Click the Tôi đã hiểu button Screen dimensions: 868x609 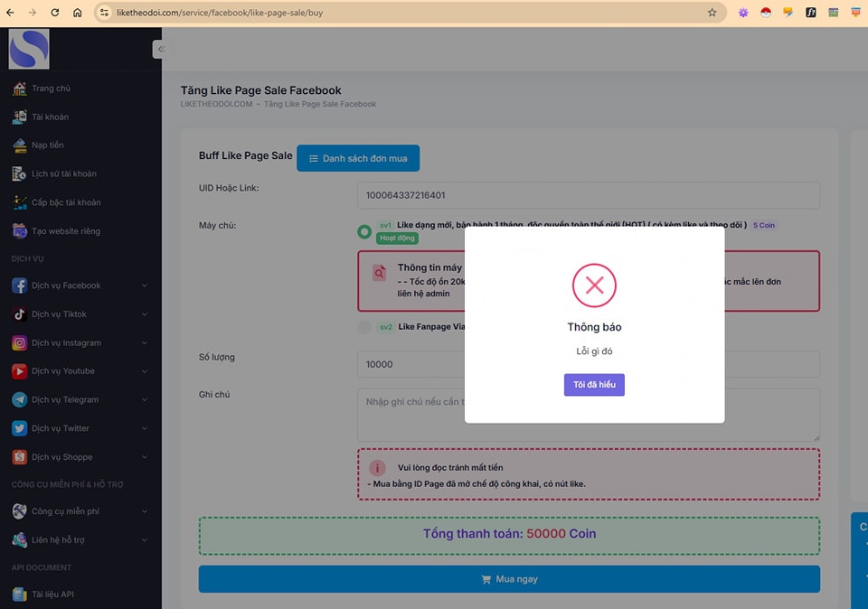click(594, 384)
